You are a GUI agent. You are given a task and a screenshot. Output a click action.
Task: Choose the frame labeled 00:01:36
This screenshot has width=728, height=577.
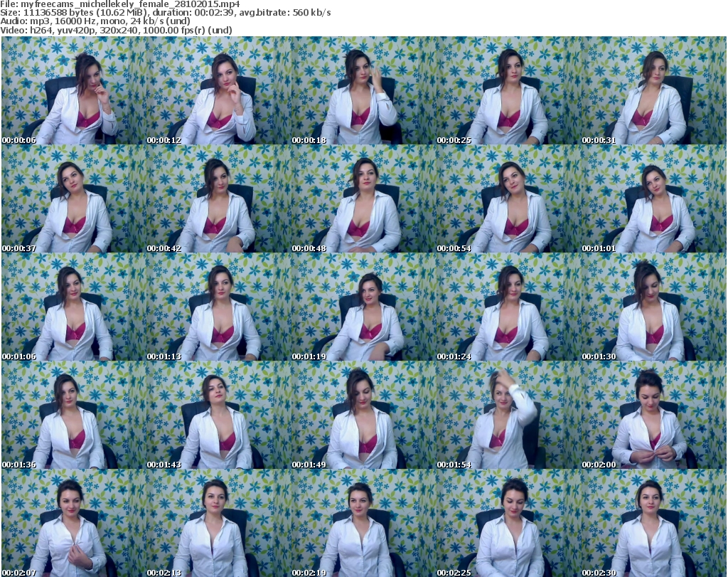74,415
